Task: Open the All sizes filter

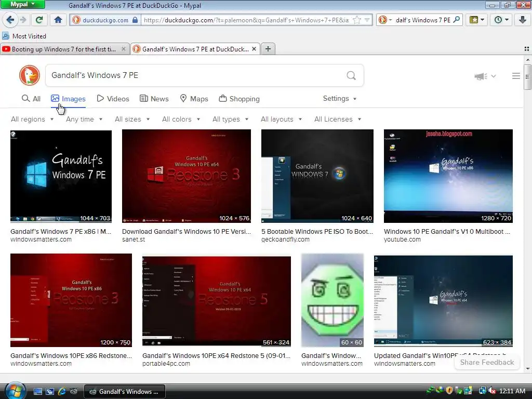Action: tap(132, 119)
